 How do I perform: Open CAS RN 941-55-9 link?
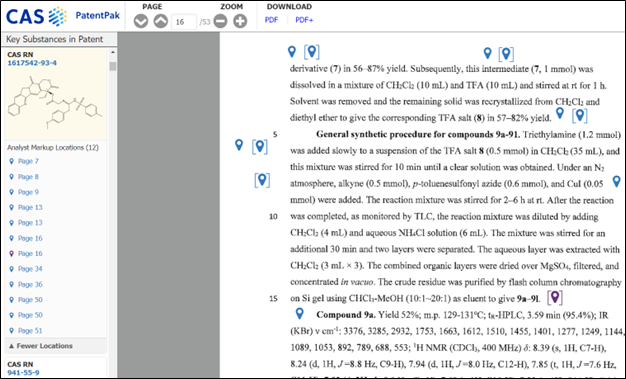[23, 373]
